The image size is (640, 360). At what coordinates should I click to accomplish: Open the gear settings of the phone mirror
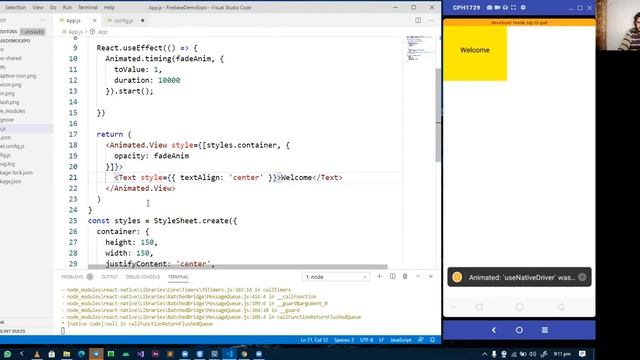(x=523, y=7)
